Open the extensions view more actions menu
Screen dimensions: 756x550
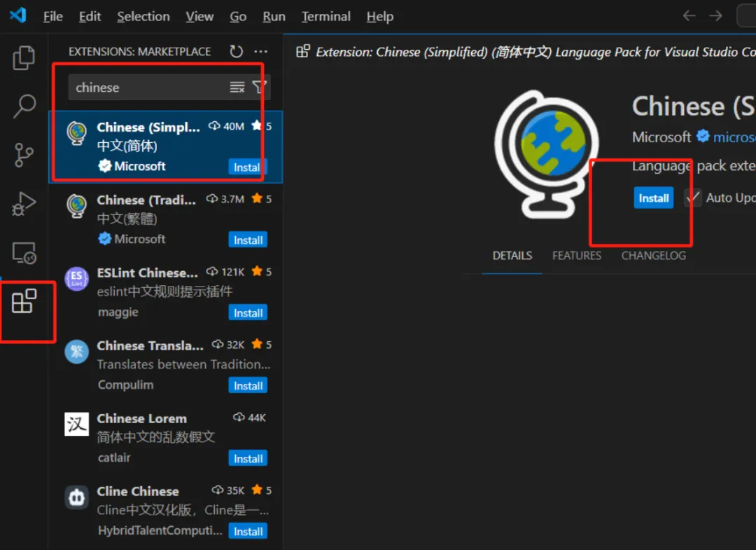pyautogui.click(x=261, y=51)
